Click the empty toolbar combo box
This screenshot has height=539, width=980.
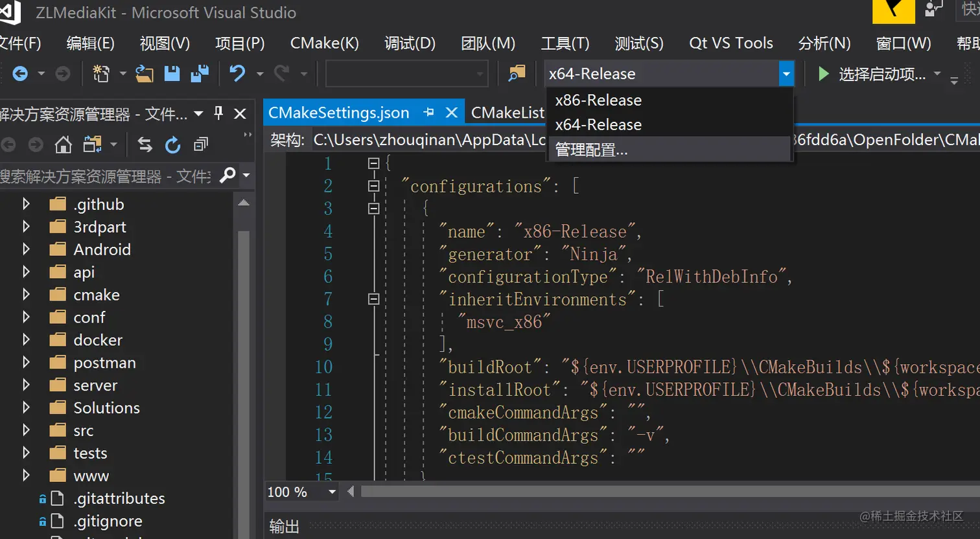(406, 74)
